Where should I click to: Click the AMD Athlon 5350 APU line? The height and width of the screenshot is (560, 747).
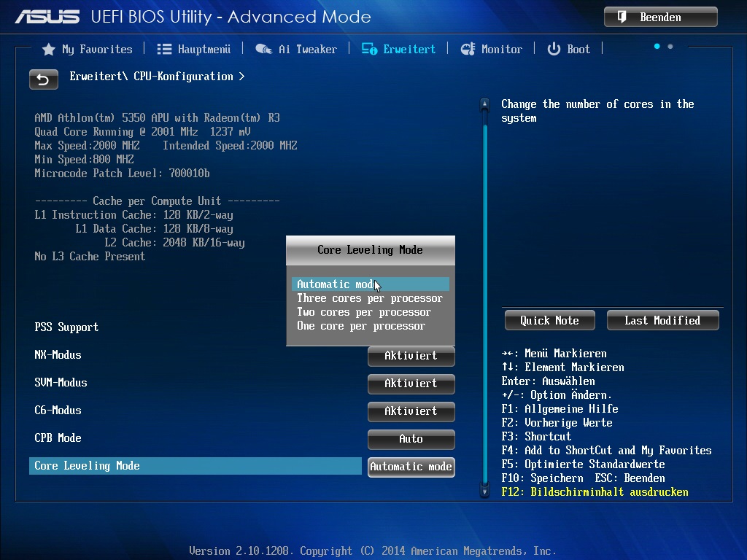[158, 118]
